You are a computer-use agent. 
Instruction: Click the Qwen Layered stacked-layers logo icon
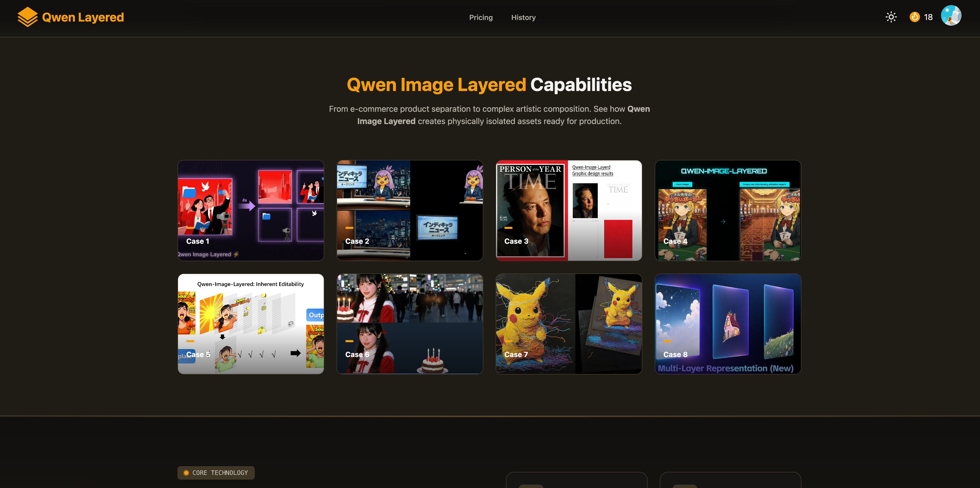pos(27,17)
